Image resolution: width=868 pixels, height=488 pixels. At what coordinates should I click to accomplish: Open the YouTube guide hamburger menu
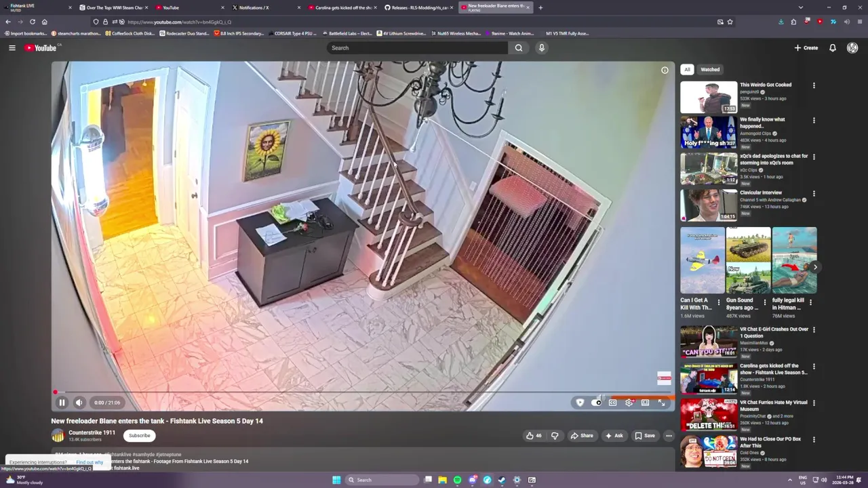click(12, 47)
